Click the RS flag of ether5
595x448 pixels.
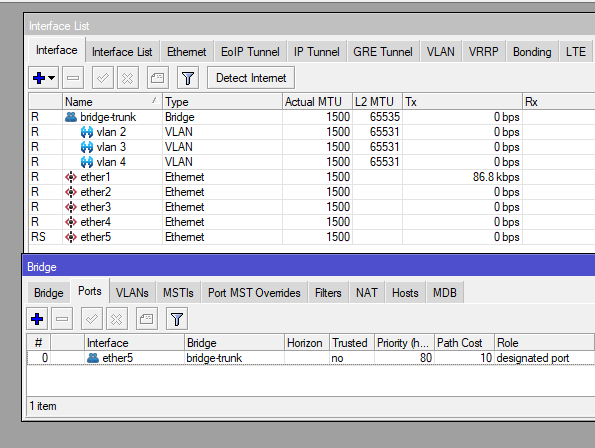click(38, 237)
